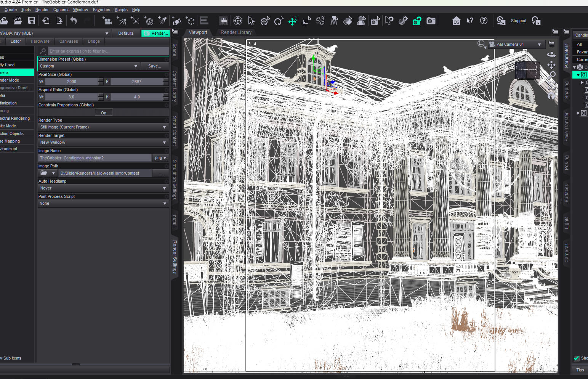Create a new camera with toolbar icon
Viewport: 588px width, 379px height.
107,21
